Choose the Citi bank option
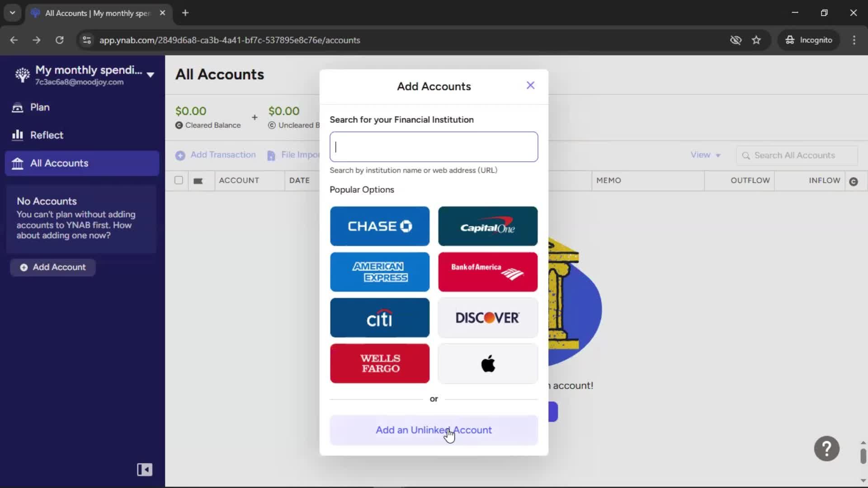 [x=380, y=318]
